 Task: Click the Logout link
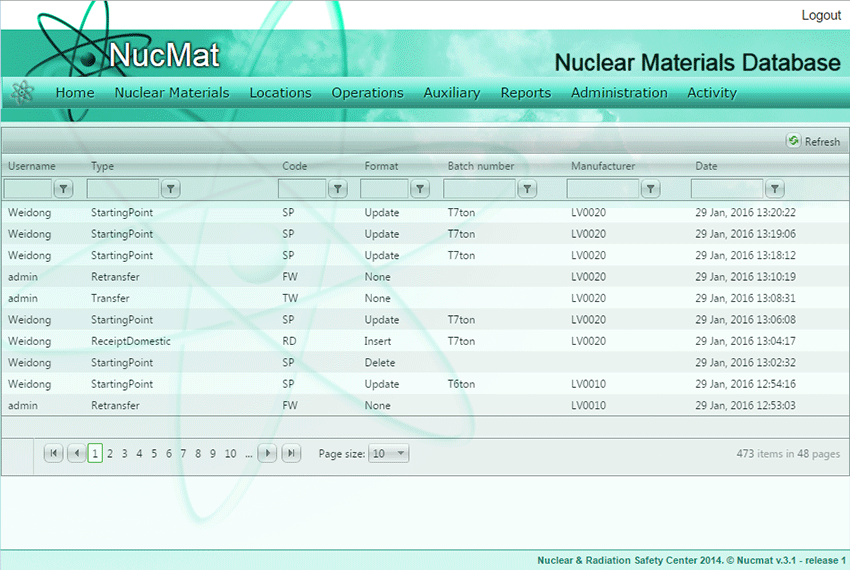(x=821, y=15)
